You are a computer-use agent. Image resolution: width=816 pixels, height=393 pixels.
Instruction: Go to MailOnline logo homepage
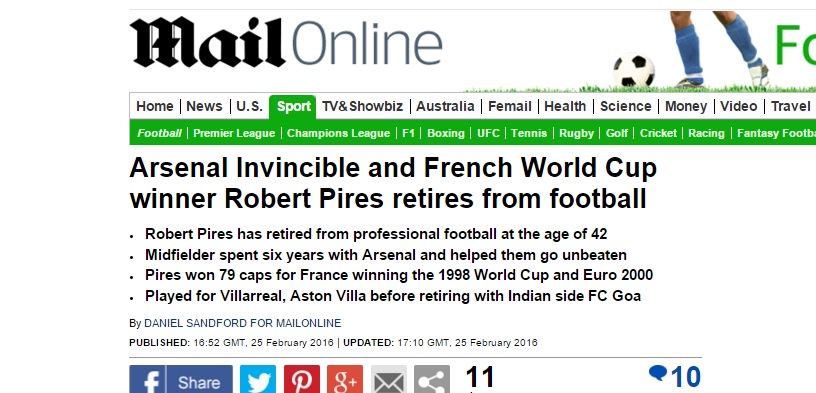point(286,42)
